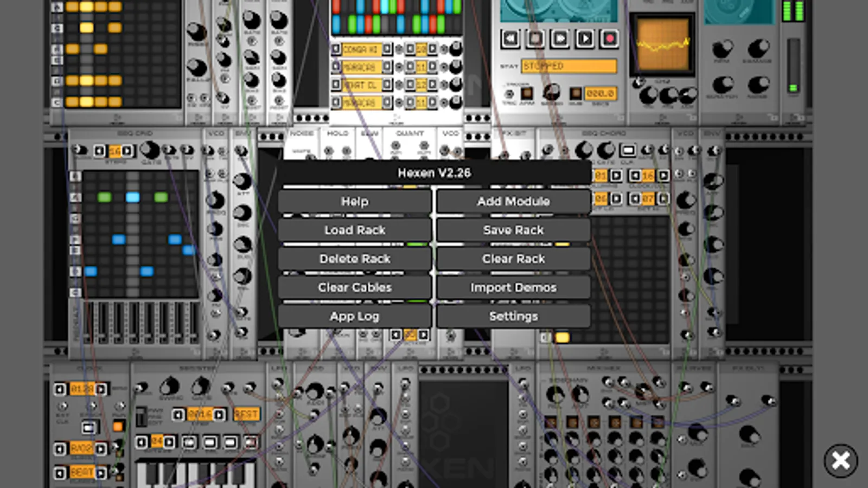
Task: Click the red record transport button
Action: coord(610,38)
